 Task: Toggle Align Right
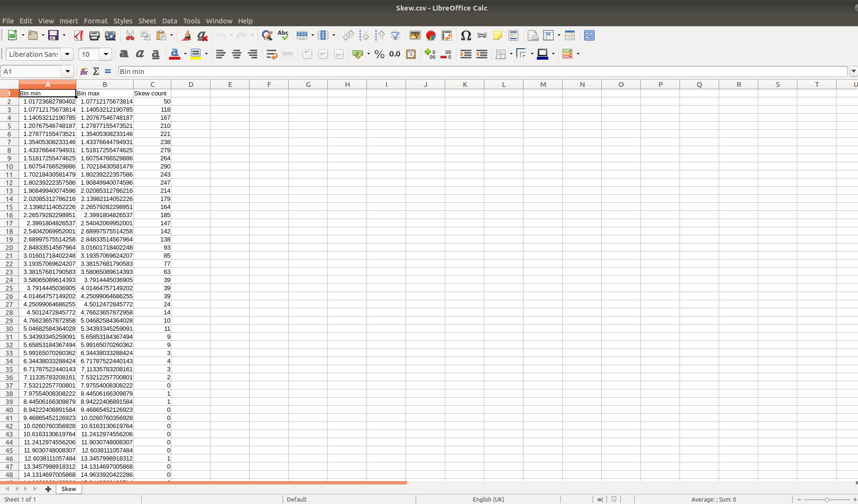pyautogui.click(x=253, y=54)
